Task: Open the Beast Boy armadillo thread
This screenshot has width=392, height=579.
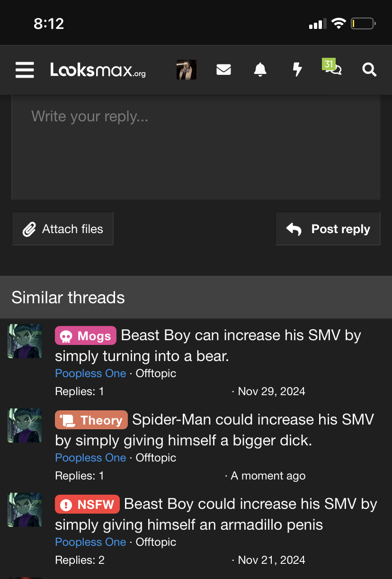Action: [x=216, y=514]
